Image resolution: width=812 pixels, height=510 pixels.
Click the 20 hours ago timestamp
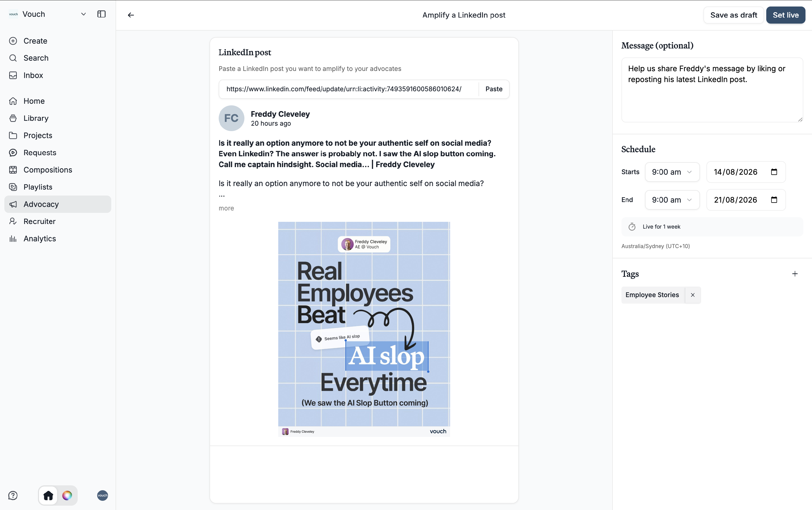[271, 124]
